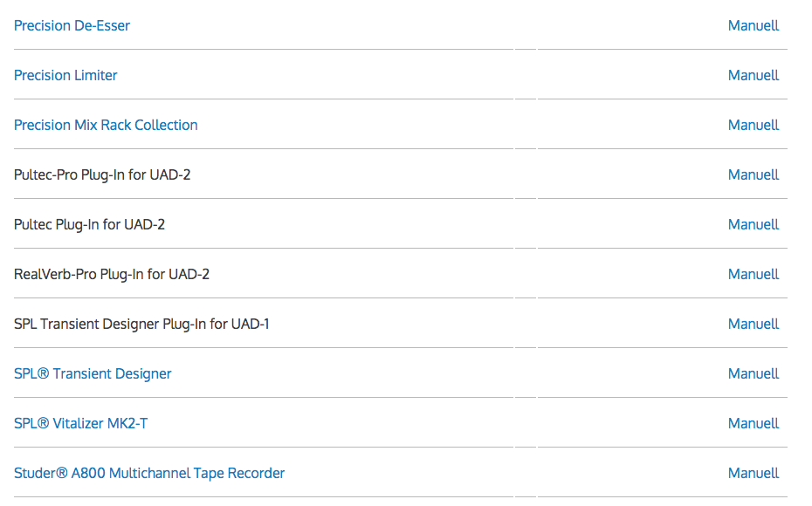Click Manuell beside Pultec Plug-In for UAD-2
Screen dimensions: 812x506
coord(753,225)
